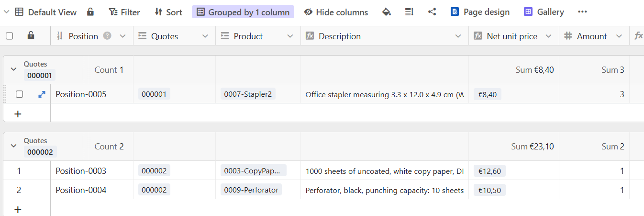The width and height of the screenshot is (644, 216).
Task: Collapse the Quotes 000002 group
Action: click(x=13, y=146)
